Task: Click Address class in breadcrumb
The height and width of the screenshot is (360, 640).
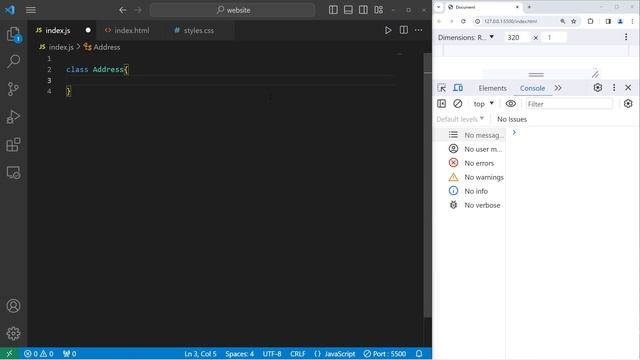Action: point(107,47)
